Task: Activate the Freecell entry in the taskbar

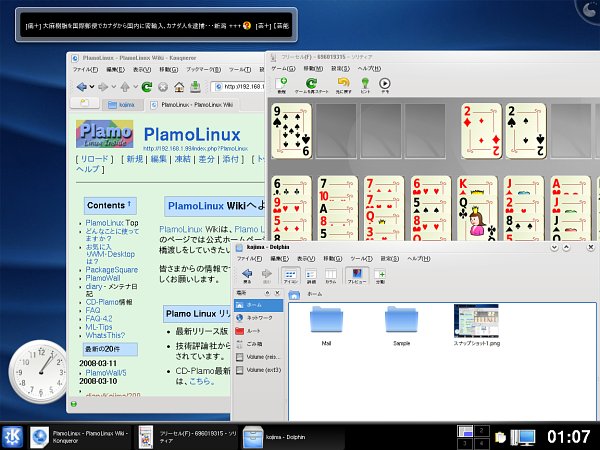Action: (x=188, y=437)
